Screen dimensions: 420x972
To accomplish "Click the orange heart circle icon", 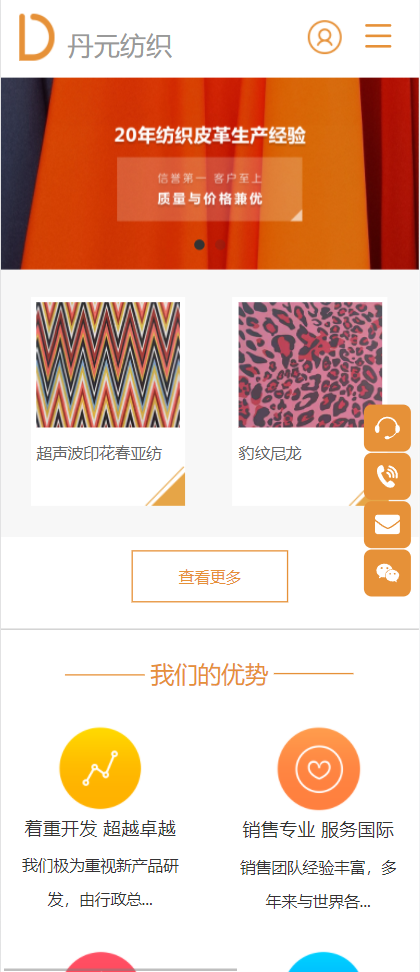I will 318,769.
